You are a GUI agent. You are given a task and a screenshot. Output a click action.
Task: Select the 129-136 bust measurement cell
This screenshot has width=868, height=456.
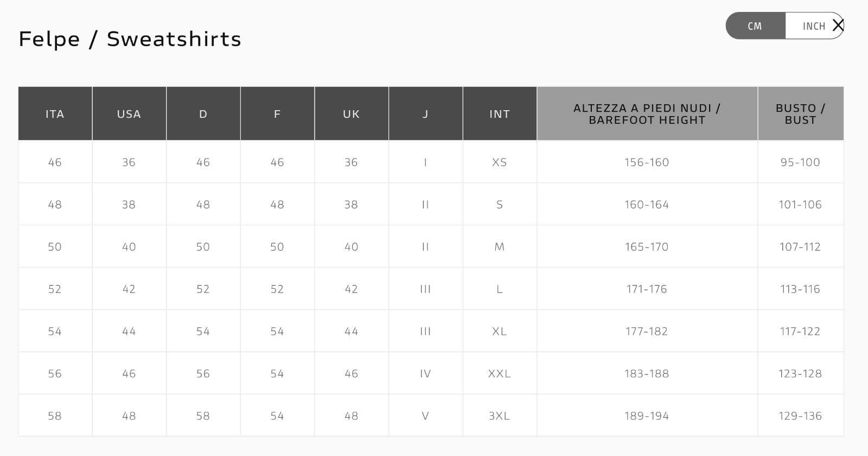click(800, 416)
